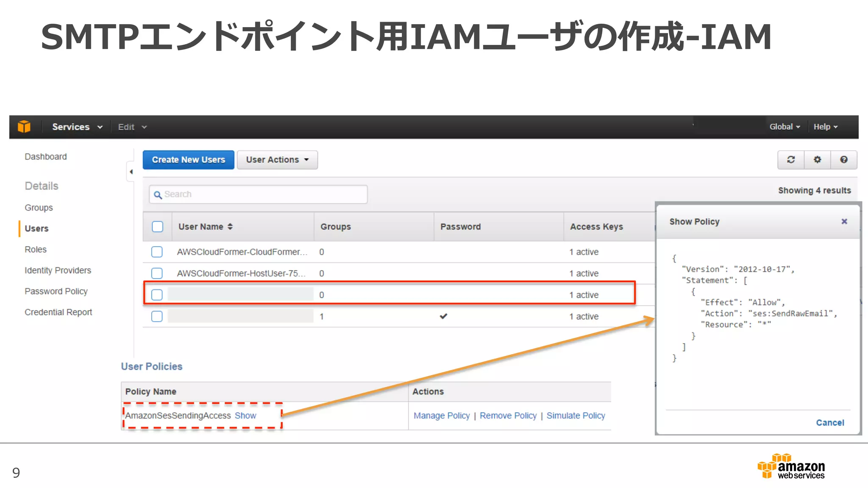Open the Edit dropdown in top bar
The width and height of the screenshot is (868, 488).
click(132, 127)
